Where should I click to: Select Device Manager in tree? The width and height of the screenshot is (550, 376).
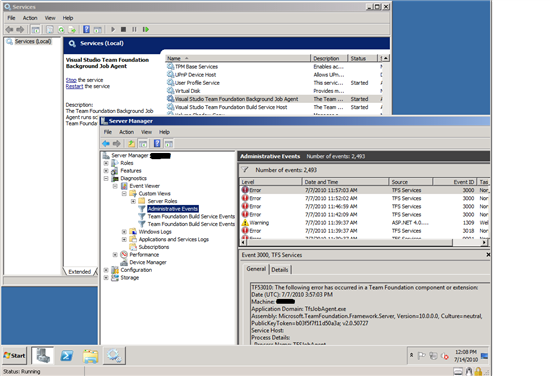tap(148, 262)
